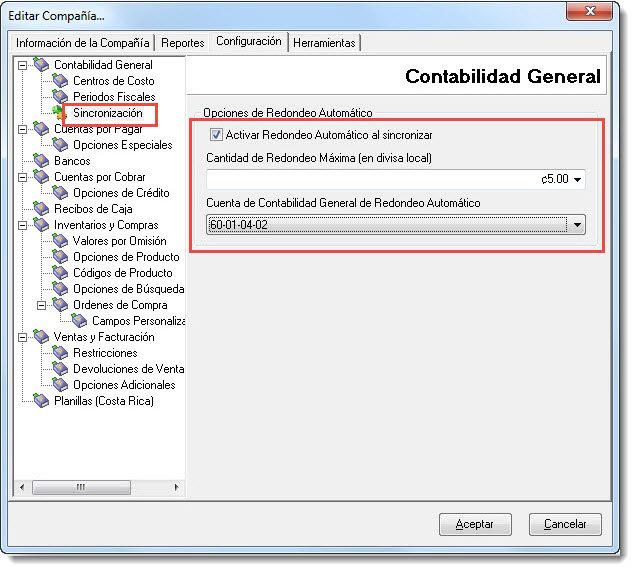This screenshot has height=571, width=635.
Task: Select Valores por Omisión tree item
Action: coord(119,241)
